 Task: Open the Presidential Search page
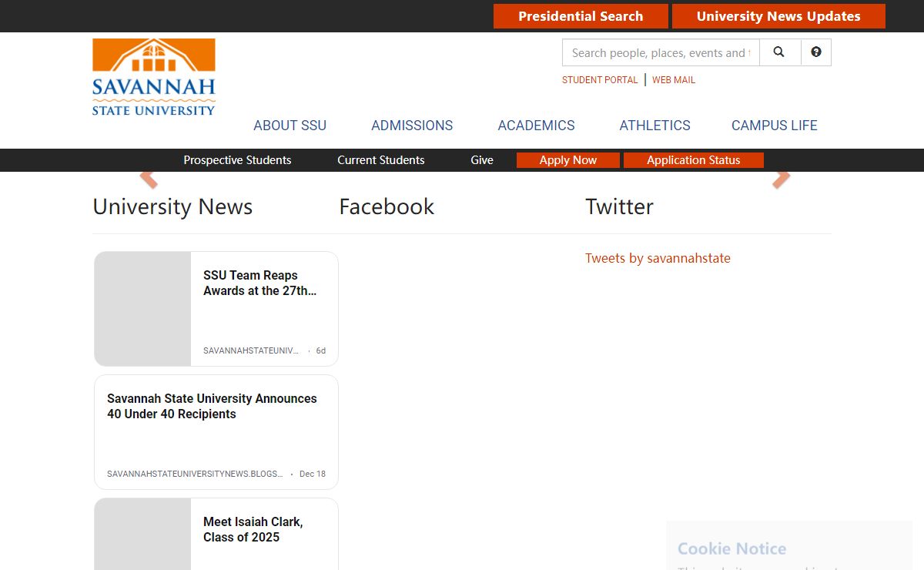point(581,16)
